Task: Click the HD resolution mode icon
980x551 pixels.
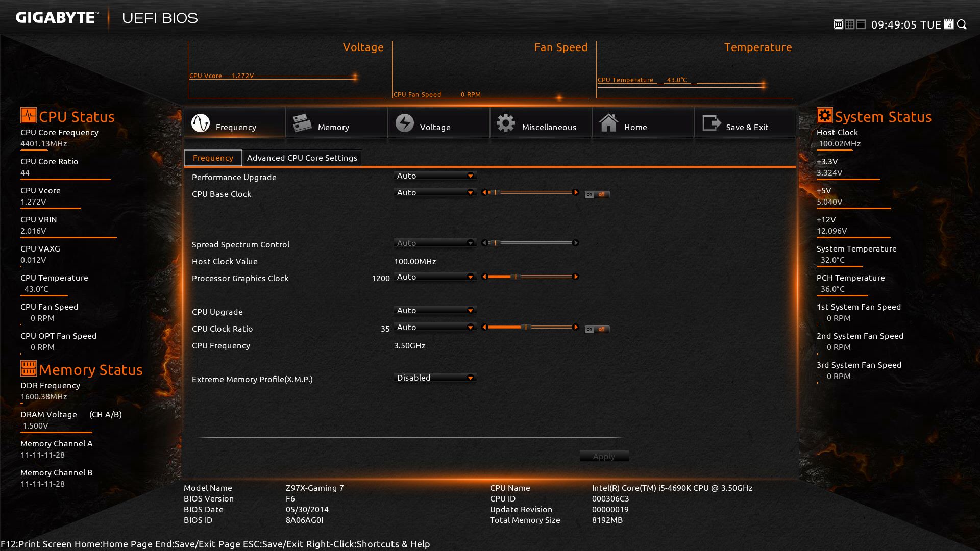Action: [x=838, y=24]
